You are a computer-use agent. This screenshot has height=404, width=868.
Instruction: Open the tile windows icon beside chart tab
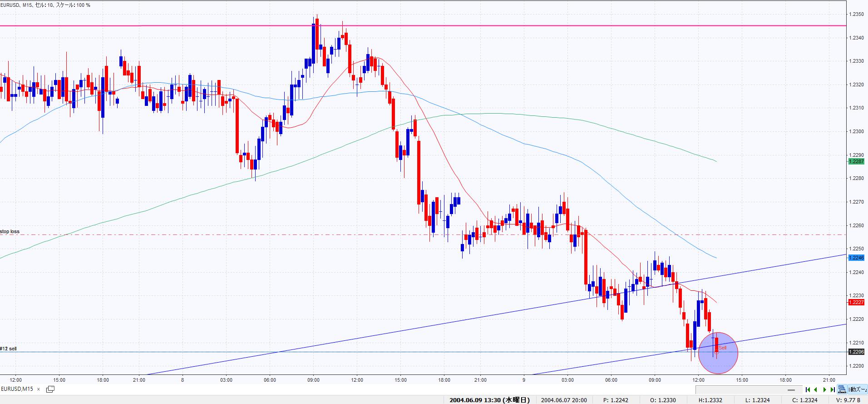[50, 389]
